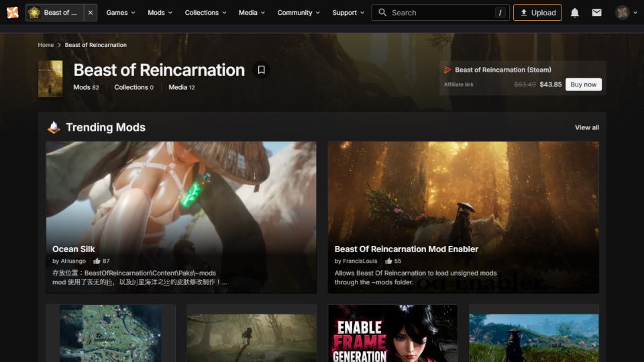
Task: Click the search magnifier icon
Action: pos(382,13)
